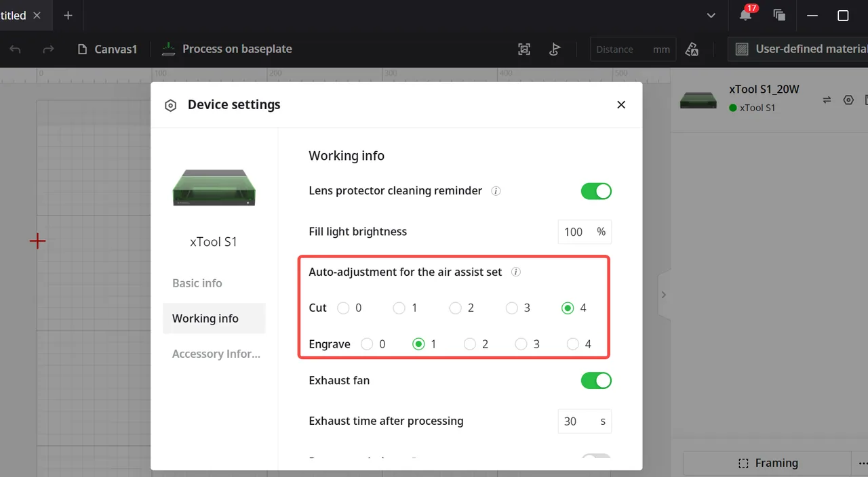Click Process on baseplate mode
The width and height of the screenshot is (868, 477).
coord(227,49)
